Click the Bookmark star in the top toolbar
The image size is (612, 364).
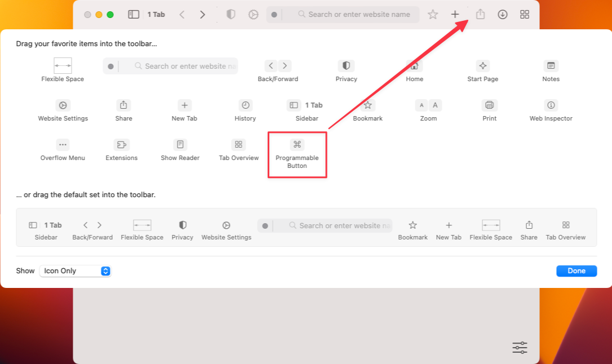[433, 14]
